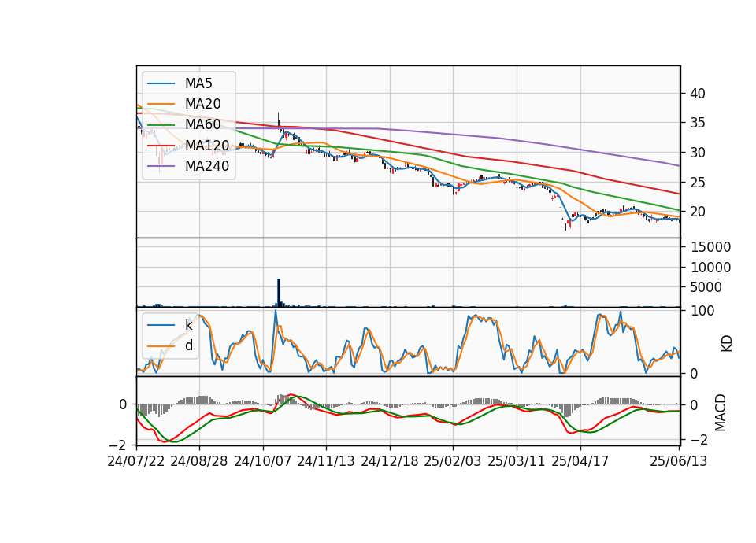Click the MA20 legend label
The height and width of the screenshot is (543, 756).
(202, 104)
